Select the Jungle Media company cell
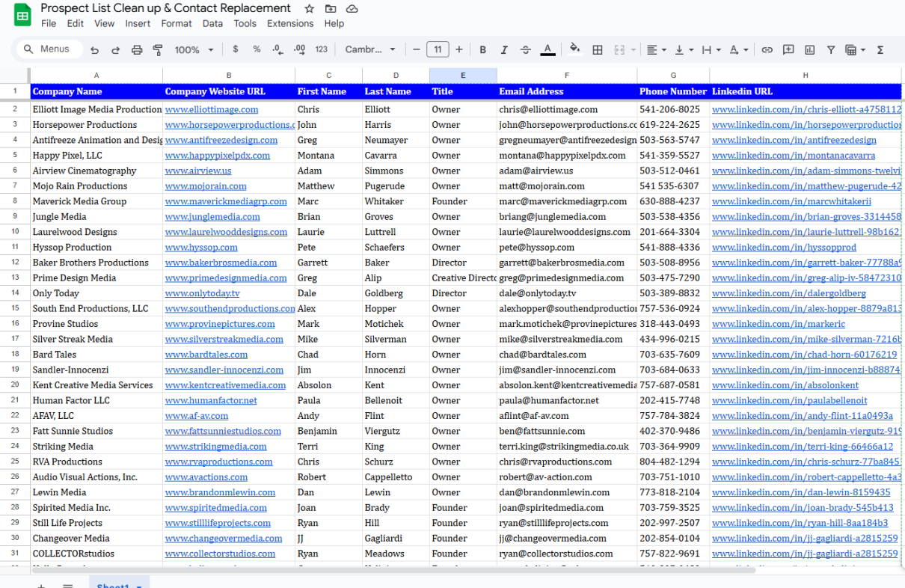The height and width of the screenshot is (588, 905). click(96, 217)
